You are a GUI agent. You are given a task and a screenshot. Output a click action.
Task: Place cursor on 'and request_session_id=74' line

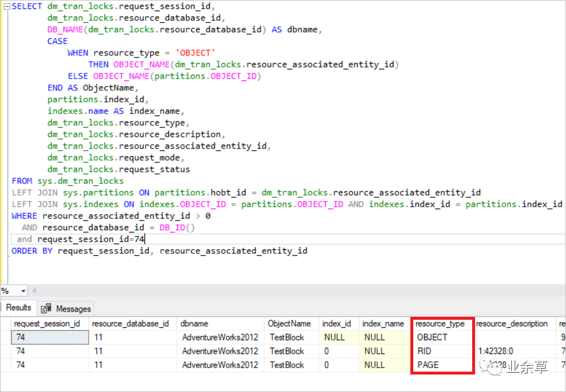click(x=80, y=239)
